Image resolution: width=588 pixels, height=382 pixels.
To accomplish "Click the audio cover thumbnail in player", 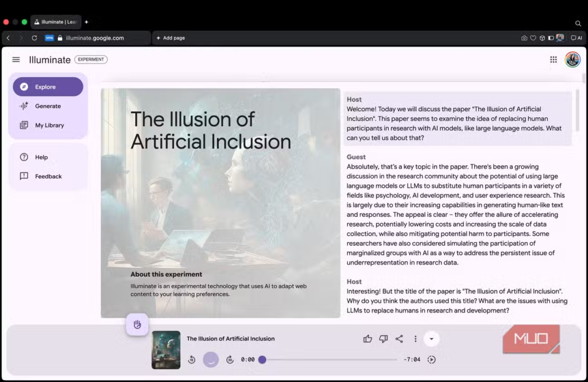I will point(166,350).
